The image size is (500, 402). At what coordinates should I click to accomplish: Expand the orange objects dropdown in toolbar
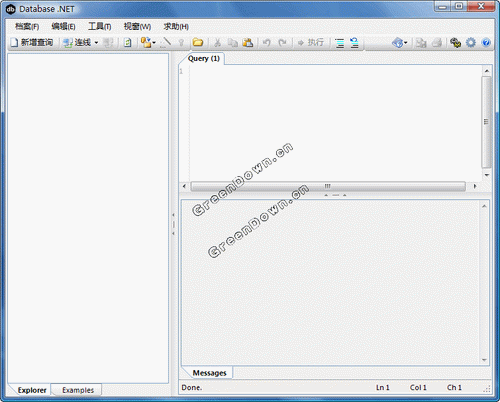point(148,42)
